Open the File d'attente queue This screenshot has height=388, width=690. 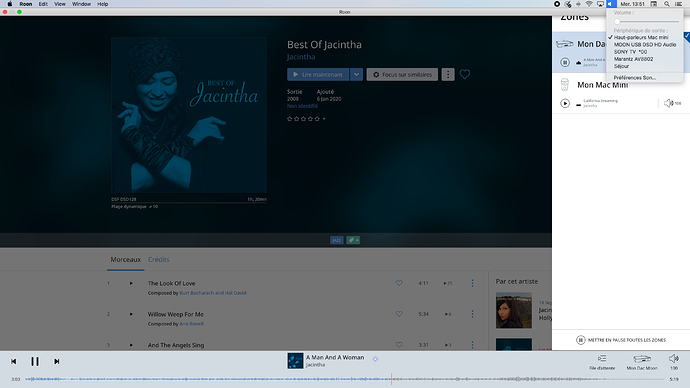[602, 362]
